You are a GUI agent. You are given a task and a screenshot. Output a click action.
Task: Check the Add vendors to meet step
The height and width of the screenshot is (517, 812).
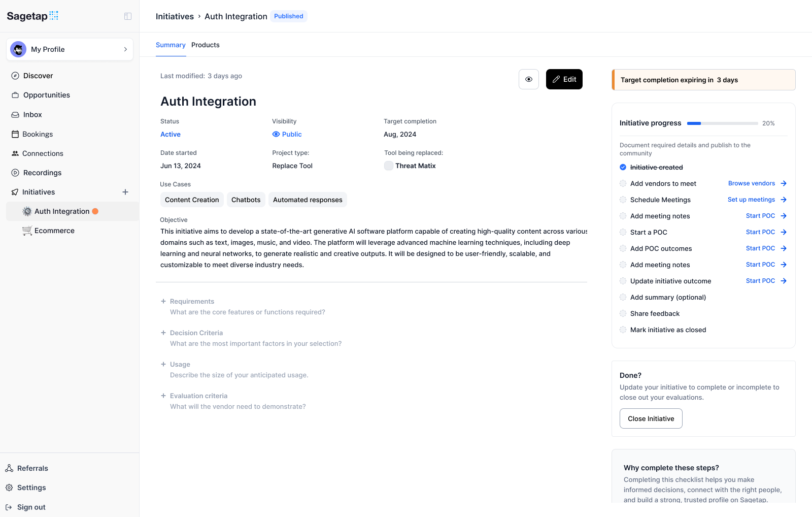coord(623,183)
